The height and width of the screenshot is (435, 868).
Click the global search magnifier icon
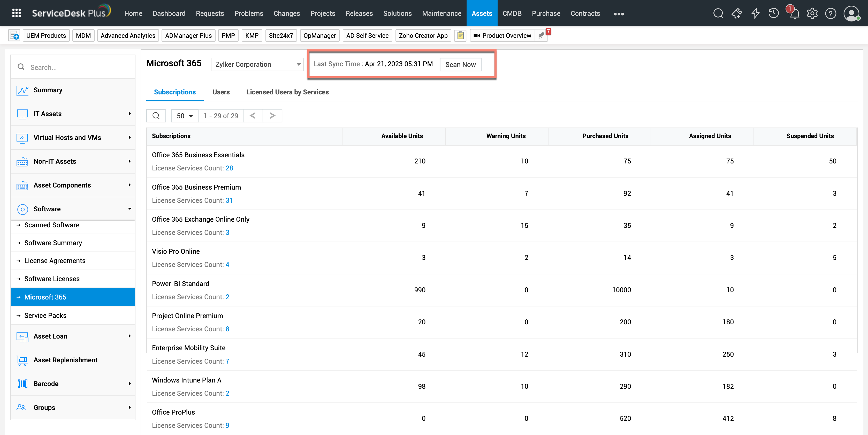click(718, 13)
